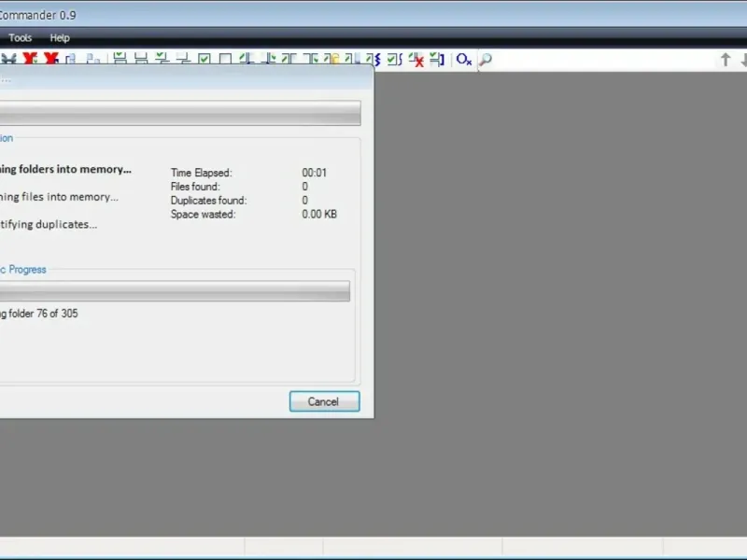Click the green checked box toolbar icon
The width and height of the screenshot is (747, 560).
coord(204,59)
